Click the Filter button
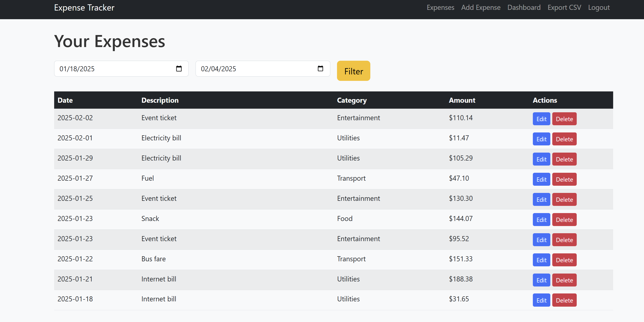This screenshot has height=322, width=644. point(353,71)
